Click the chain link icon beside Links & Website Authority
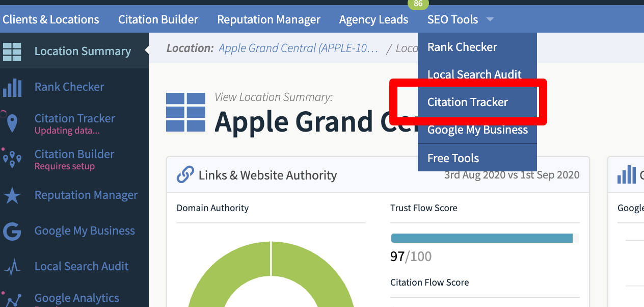The width and height of the screenshot is (644, 307). click(185, 175)
